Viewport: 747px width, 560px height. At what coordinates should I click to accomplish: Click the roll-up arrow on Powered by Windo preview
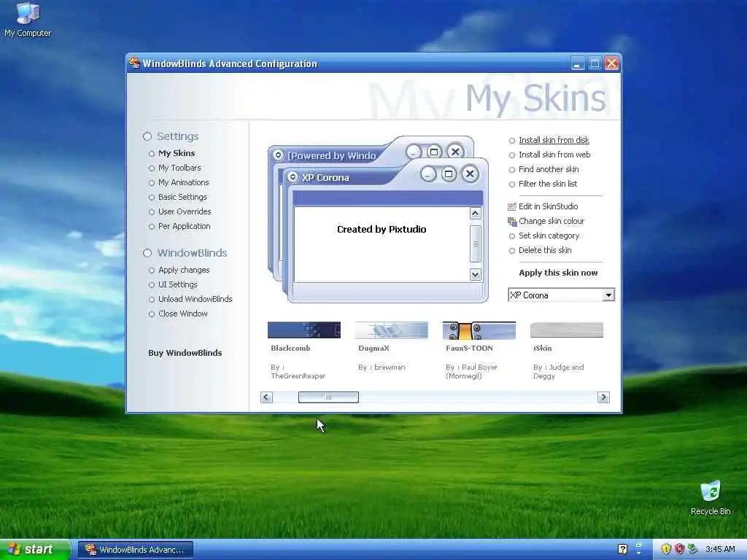tap(278, 155)
